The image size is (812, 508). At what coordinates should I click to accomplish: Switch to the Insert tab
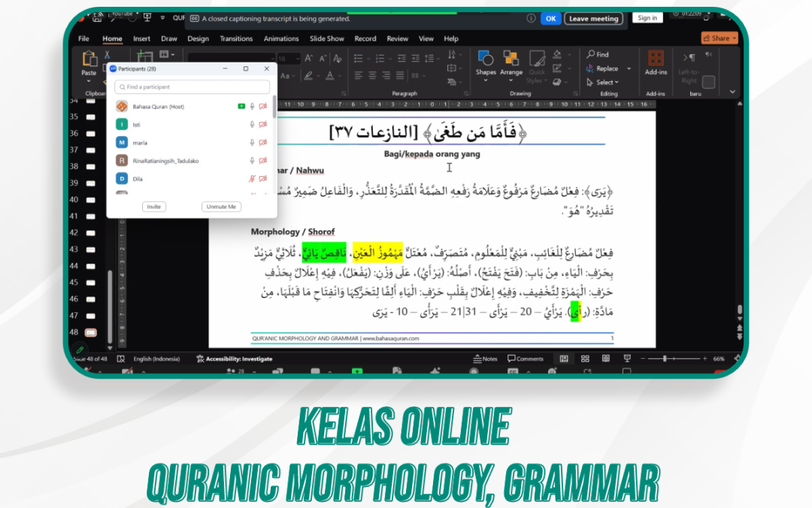(x=141, y=38)
